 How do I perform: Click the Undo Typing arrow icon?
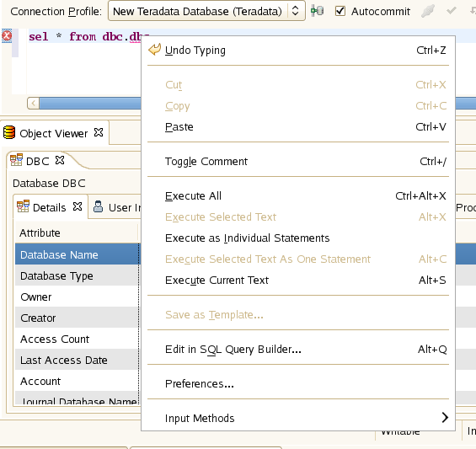point(155,50)
